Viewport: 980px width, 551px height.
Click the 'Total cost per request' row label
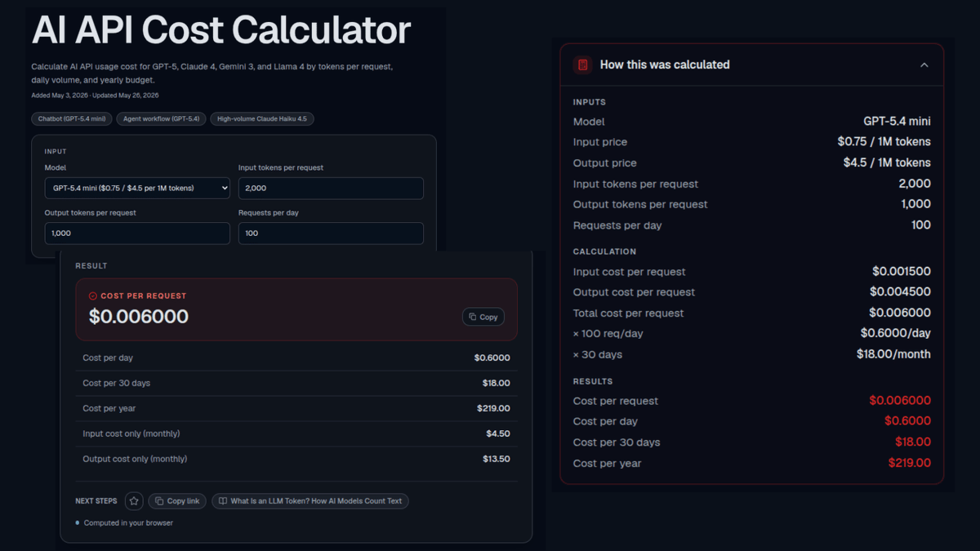tap(629, 313)
